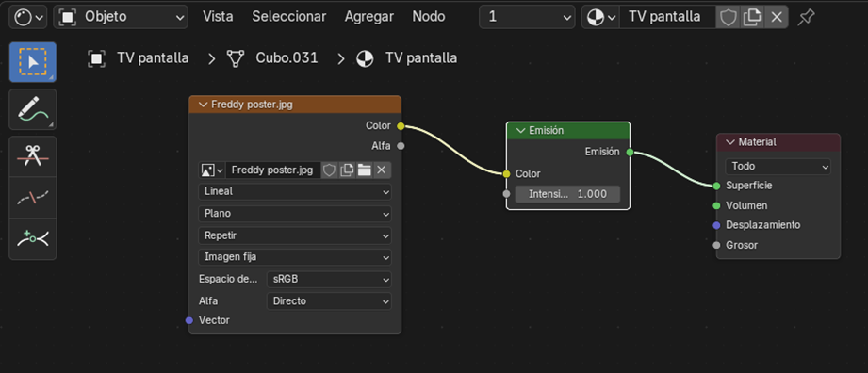Click the Grosor input socket

click(716, 245)
